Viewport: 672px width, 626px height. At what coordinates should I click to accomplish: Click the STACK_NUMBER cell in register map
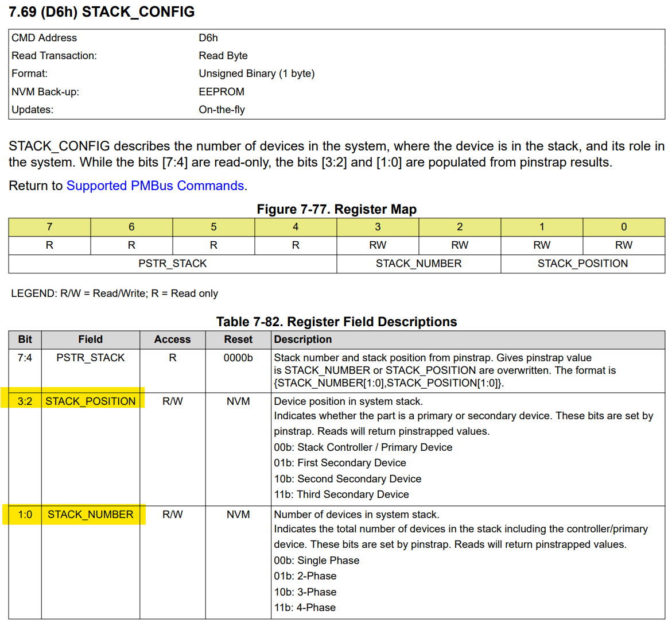point(419,264)
